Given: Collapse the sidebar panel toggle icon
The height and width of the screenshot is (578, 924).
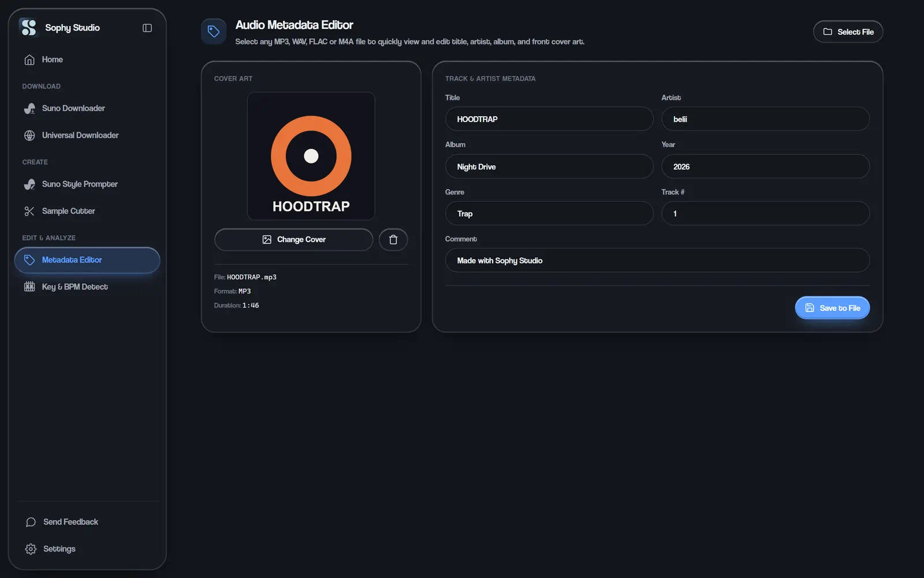Looking at the screenshot, I should click(x=147, y=28).
